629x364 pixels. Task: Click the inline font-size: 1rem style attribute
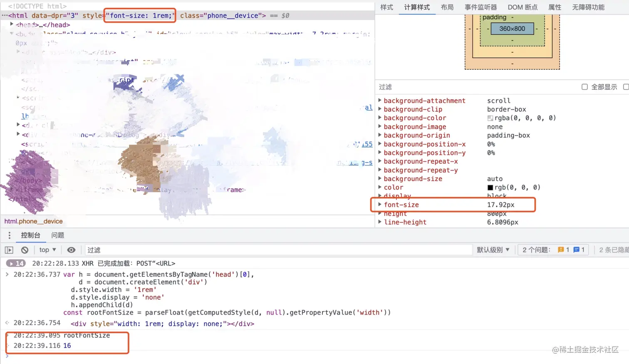(140, 15)
